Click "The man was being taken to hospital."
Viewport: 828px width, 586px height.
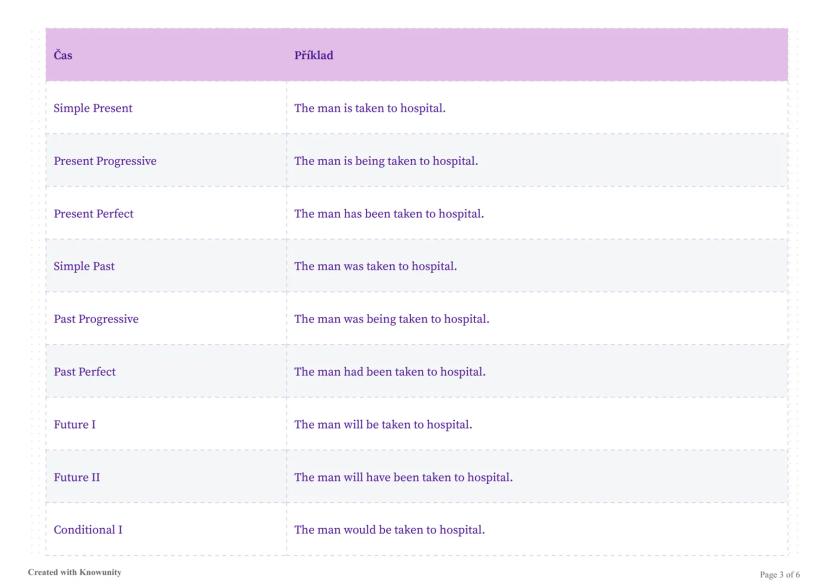point(391,319)
